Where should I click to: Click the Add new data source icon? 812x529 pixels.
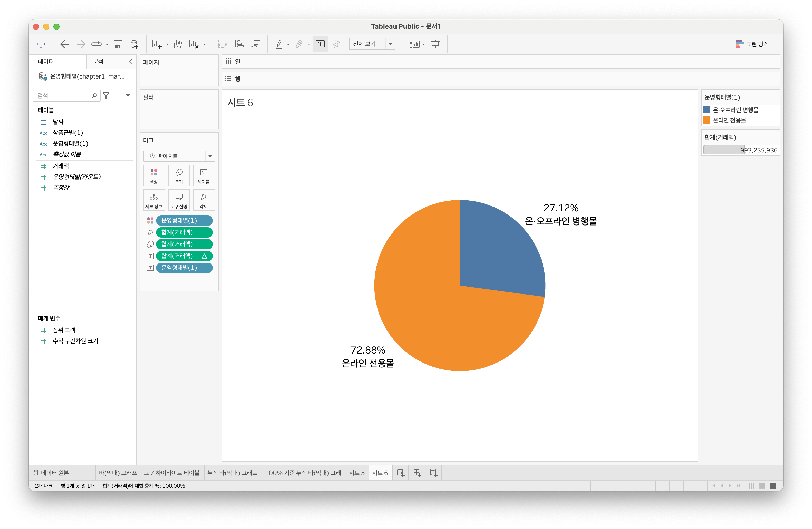tap(134, 44)
